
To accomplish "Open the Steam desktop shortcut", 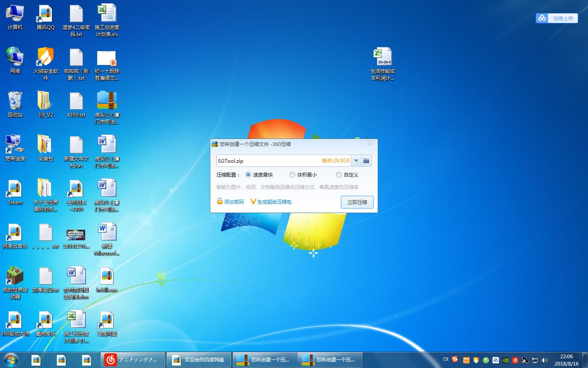I will coord(15,189).
